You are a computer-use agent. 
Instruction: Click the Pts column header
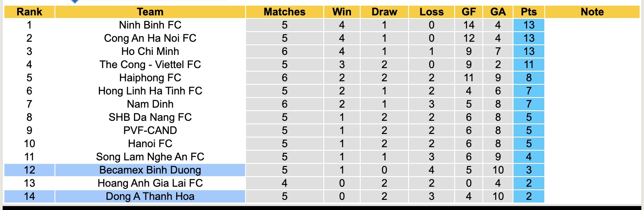tap(528, 12)
